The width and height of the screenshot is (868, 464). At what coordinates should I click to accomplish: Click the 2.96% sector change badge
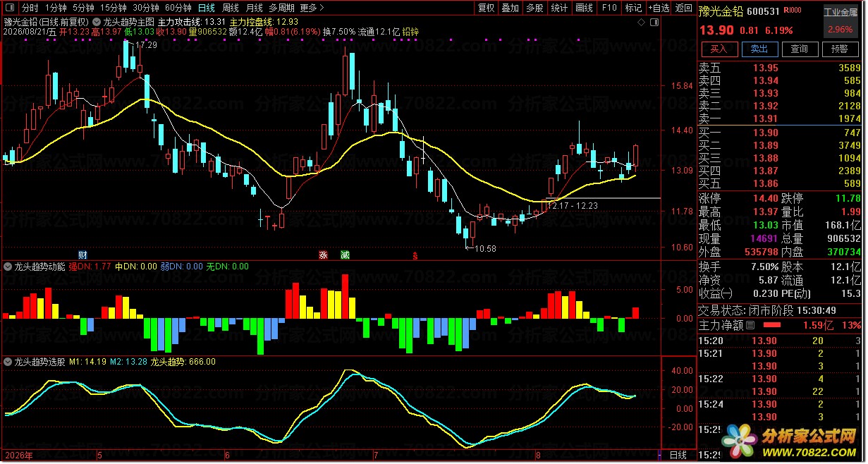pyautogui.click(x=840, y=30)
